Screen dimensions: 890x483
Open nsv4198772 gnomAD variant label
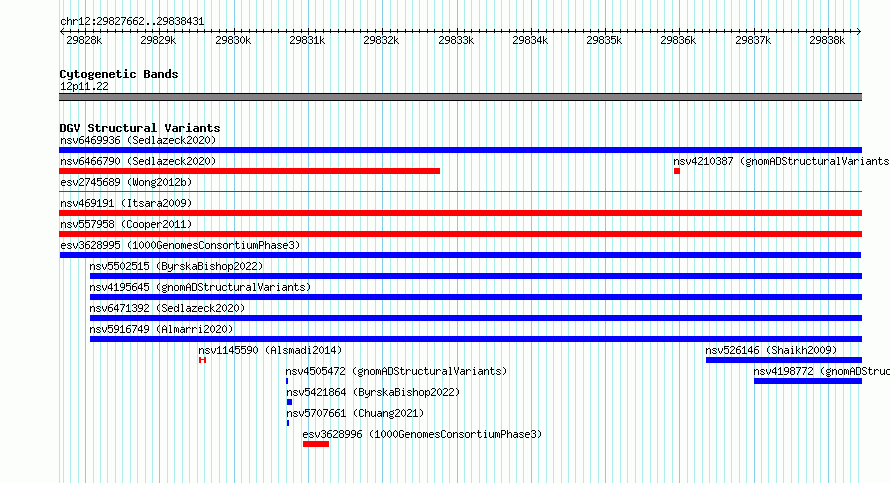point(821,371)
